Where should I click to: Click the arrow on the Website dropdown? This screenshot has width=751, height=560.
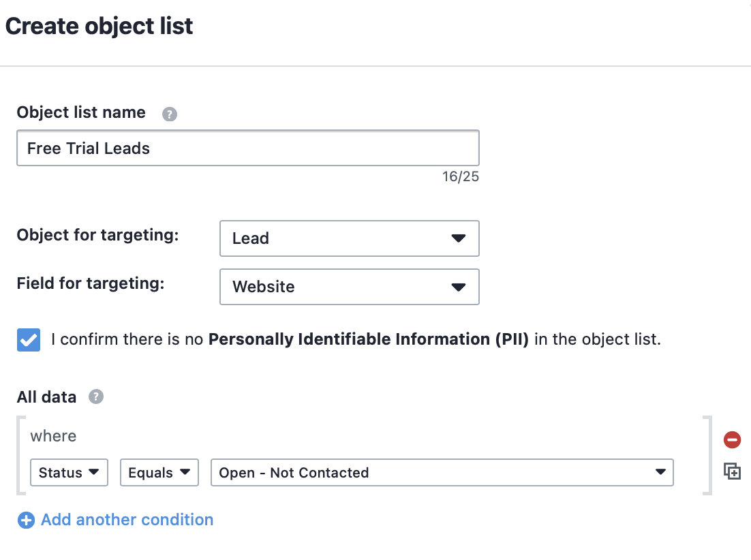[459, 287]
